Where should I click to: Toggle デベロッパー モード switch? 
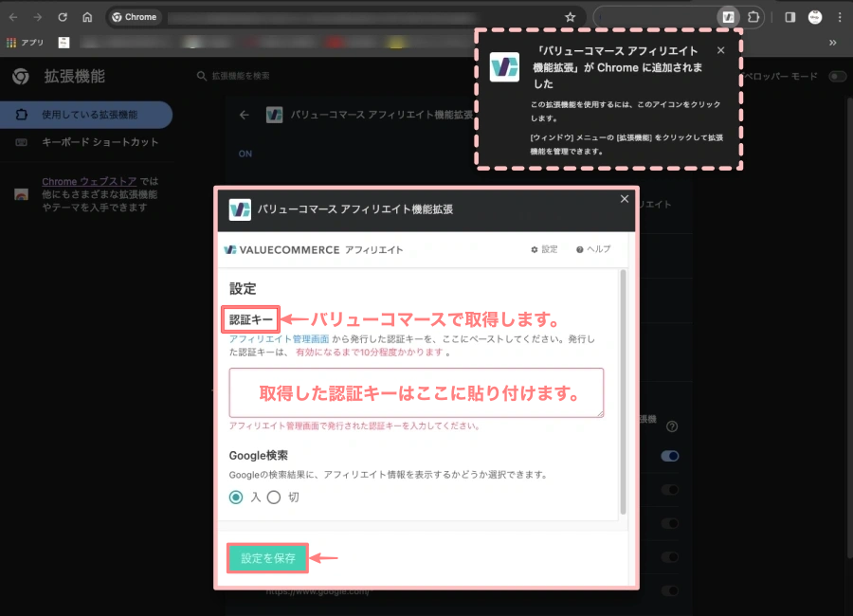[x=837, y=76]
